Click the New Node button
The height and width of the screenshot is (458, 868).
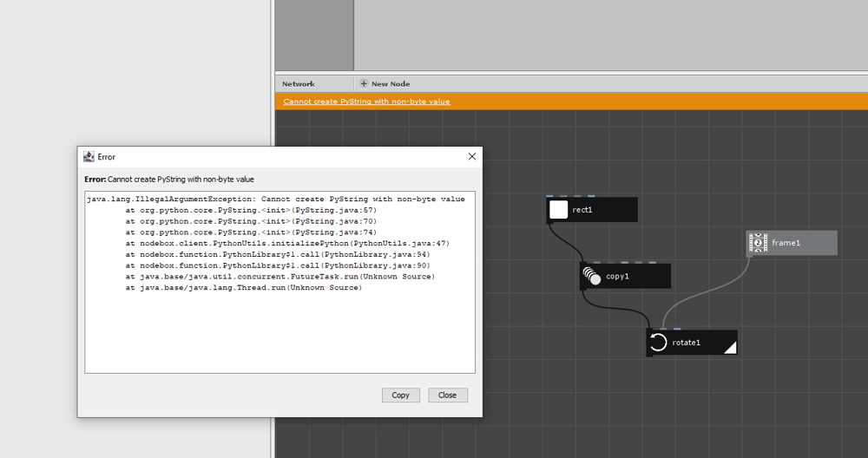click(x=385, y=84)
